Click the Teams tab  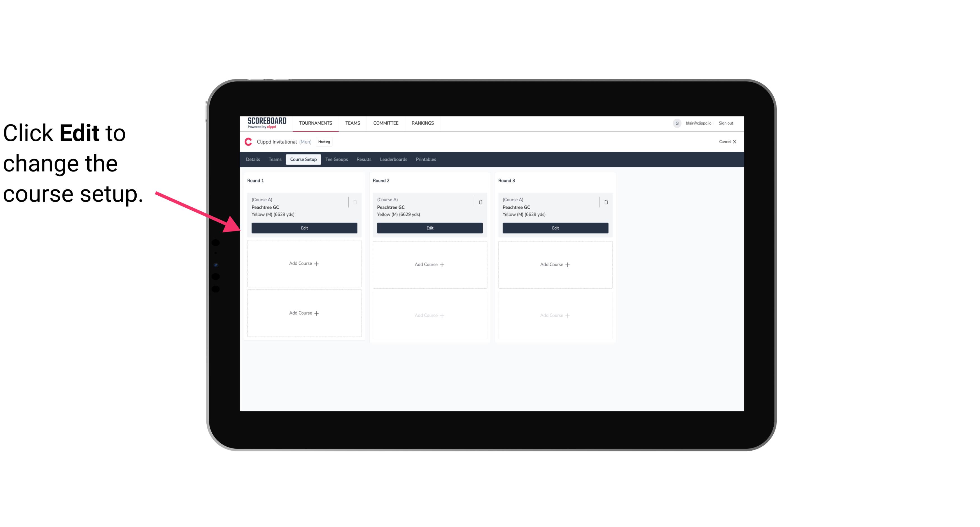(274, 159)
